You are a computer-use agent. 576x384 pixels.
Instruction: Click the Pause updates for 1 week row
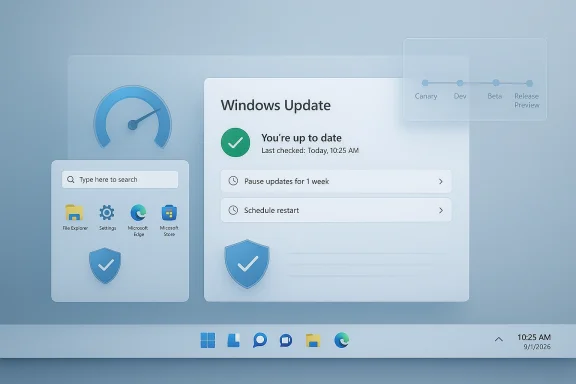click(336, 181)
